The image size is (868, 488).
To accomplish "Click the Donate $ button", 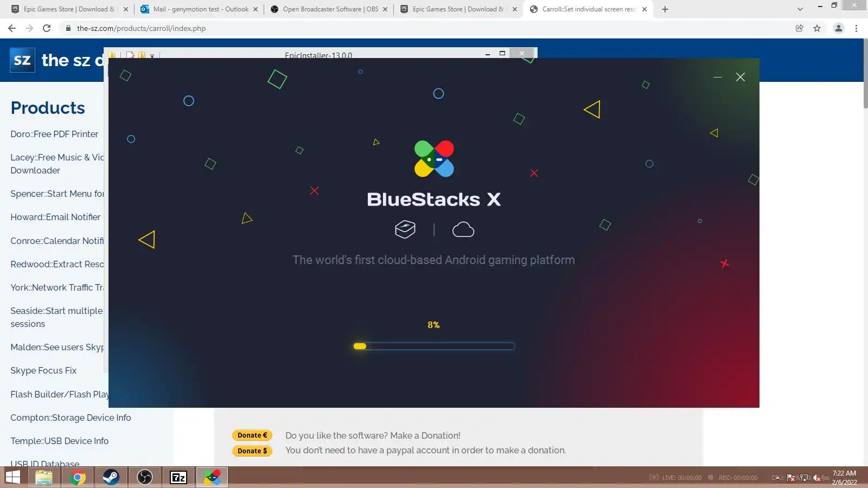I will 252,451.
